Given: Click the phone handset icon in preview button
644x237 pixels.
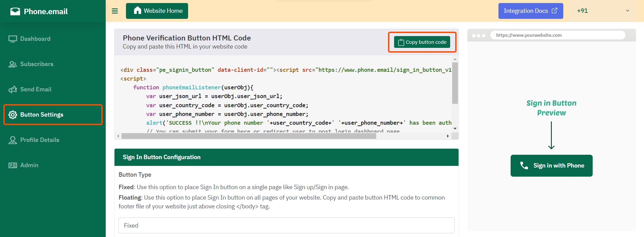Looking at the screenshot, I should click(x=524, y=166).
